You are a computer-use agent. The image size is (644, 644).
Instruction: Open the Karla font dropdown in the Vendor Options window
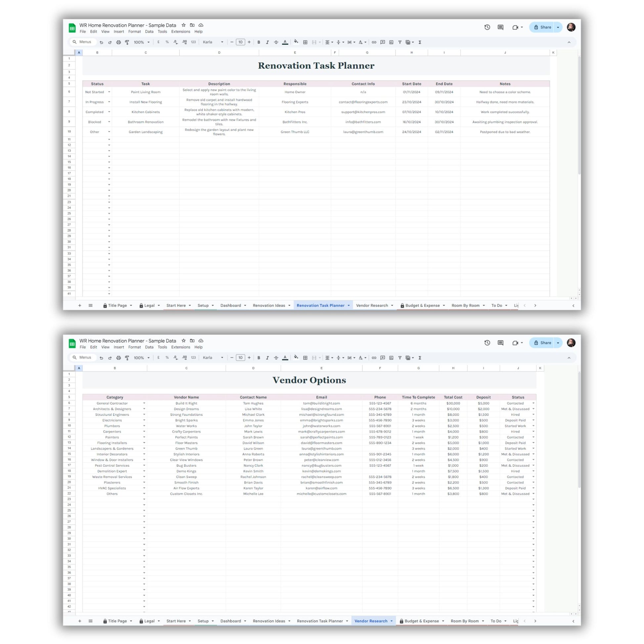coord(213,358)
